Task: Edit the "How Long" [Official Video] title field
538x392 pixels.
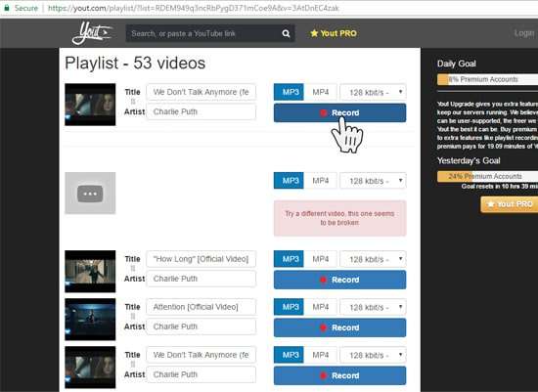Action: point(202,259)
